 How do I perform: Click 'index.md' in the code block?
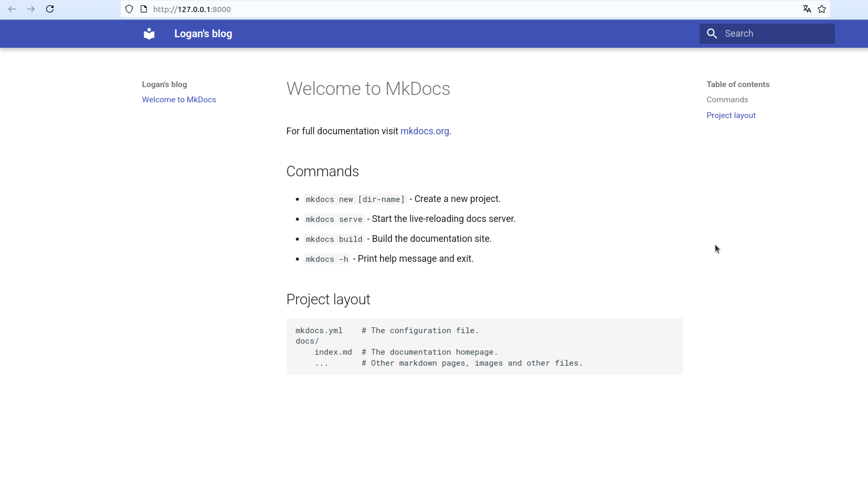(x=333, y=352)
